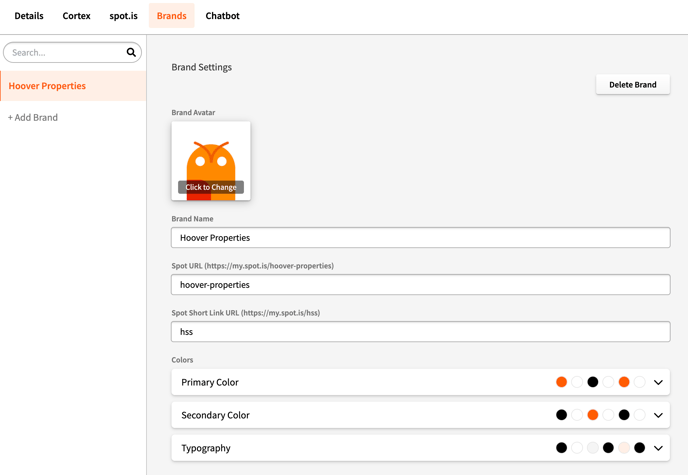Click the brand avatar image to change it

[x=211, y=161]
